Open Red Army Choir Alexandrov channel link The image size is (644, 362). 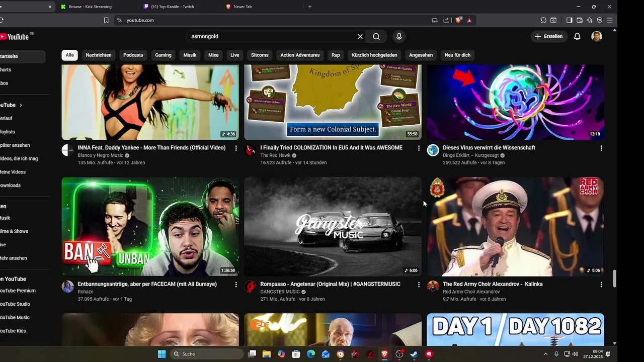click(x=471, y=292)
